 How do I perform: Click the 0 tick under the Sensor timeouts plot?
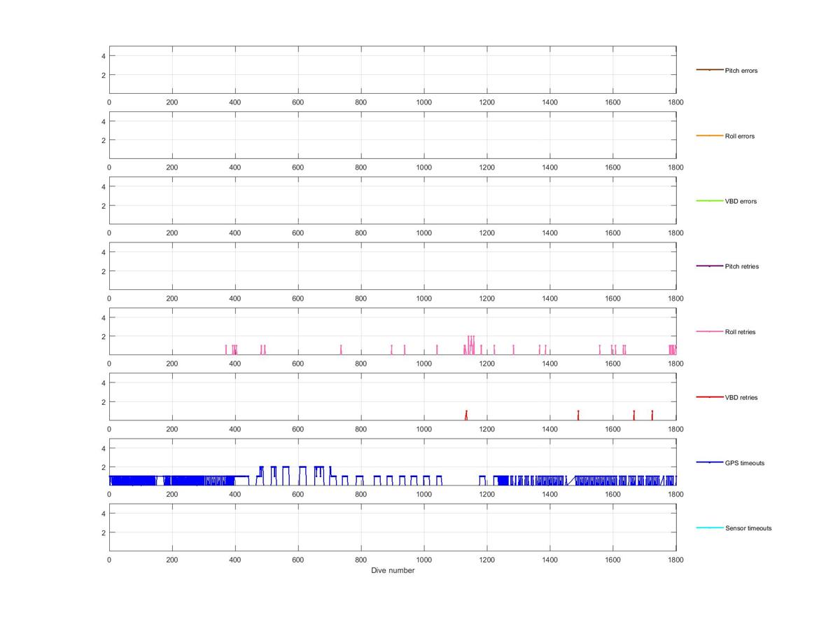click(x=109, y=560)
